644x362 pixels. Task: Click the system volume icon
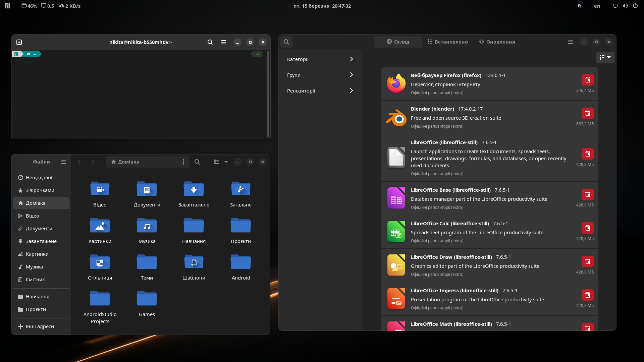(x=625, y=6)
